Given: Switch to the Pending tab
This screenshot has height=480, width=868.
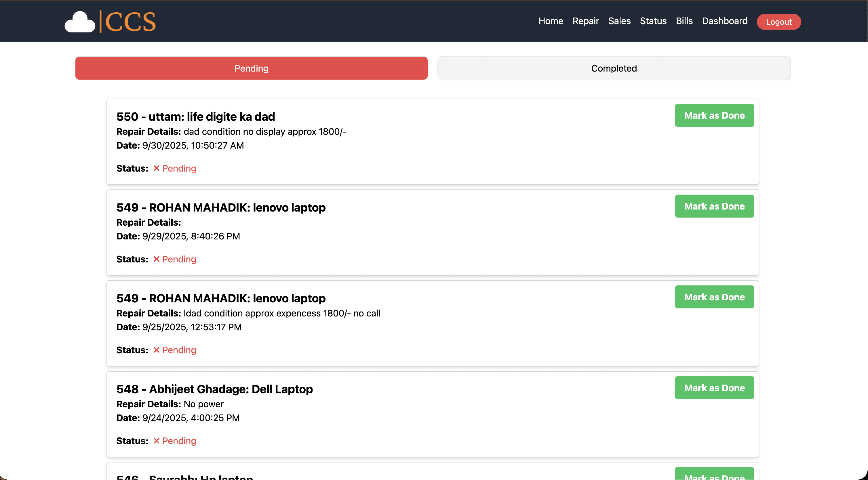Looking at the screenshot, I should click(x=251, y=68).
